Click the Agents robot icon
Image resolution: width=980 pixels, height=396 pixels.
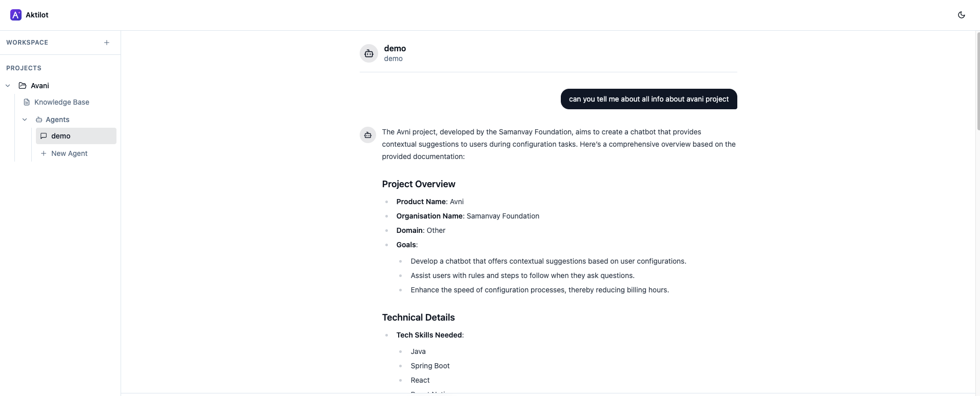(39, 120)
